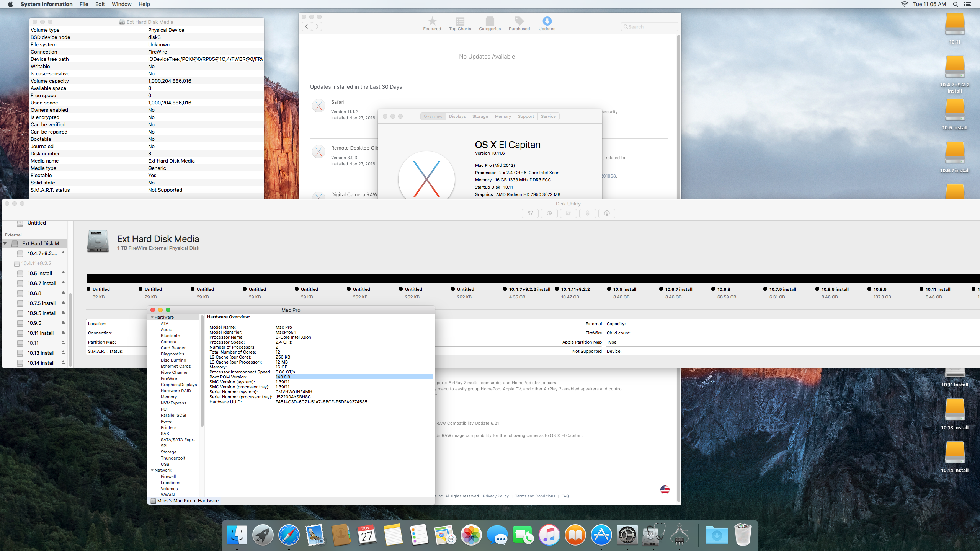Open the Help menu
Viewport: 980px width, 551px height.
pyautogui.click(x=144, y=4)
